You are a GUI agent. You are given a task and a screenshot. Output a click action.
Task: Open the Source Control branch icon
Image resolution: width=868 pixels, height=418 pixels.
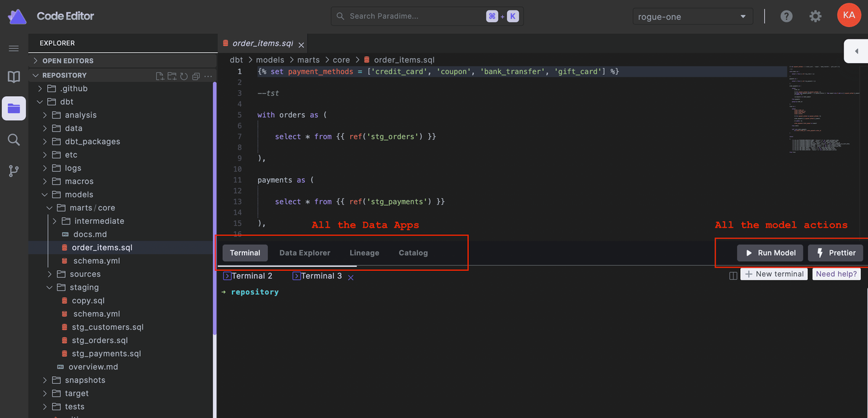(x=14, y=171)
